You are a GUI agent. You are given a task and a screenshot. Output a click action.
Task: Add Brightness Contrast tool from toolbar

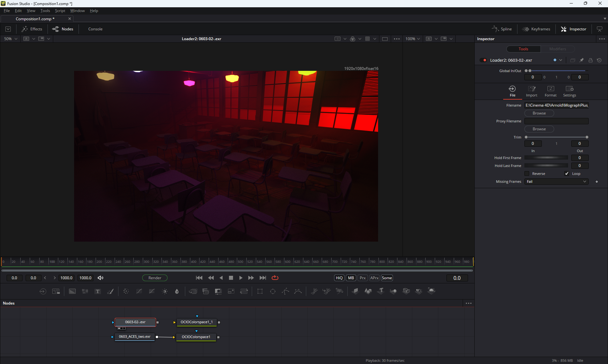pos(165,291)
